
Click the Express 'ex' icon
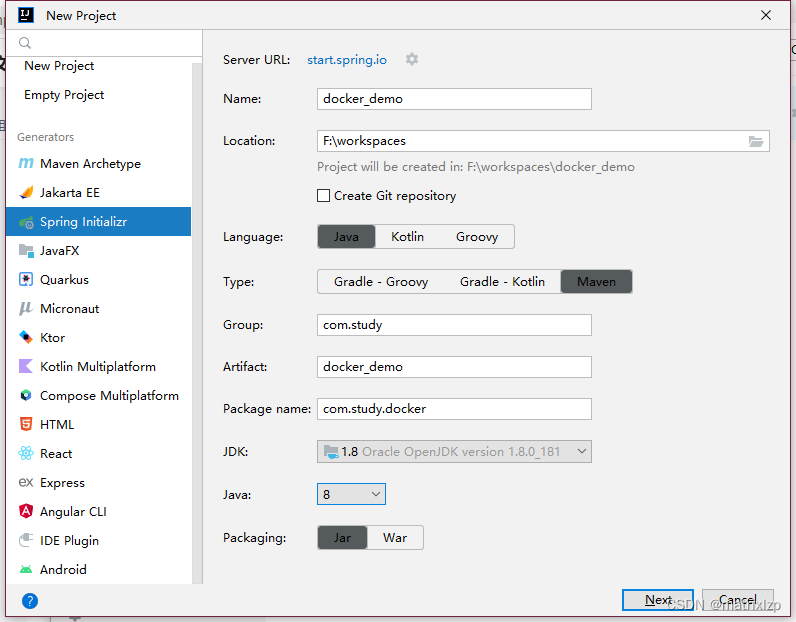coord(26,482)
